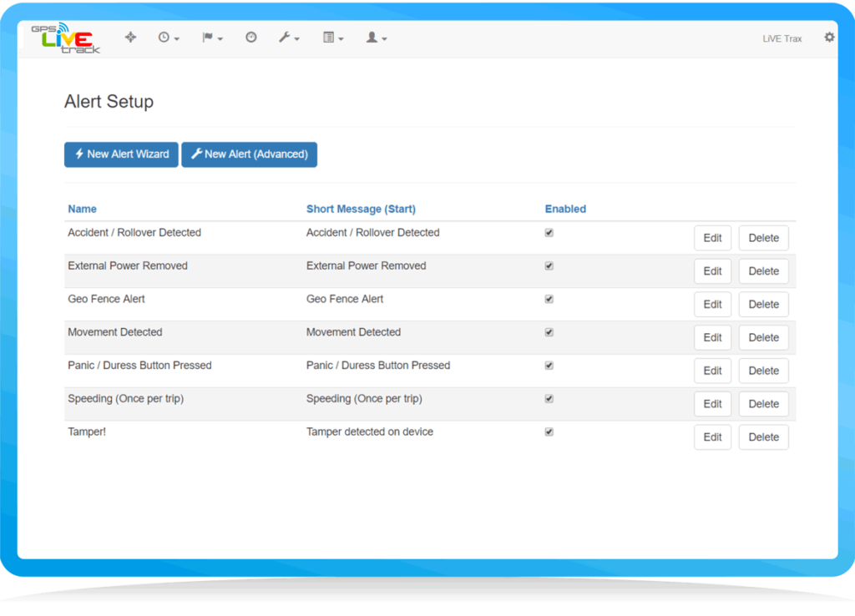Sort by Short Message (Start) column header

tap(361, 209)
